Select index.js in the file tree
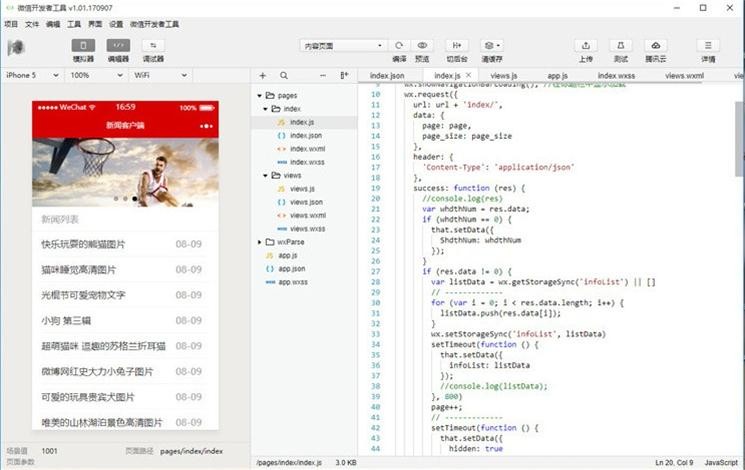Viewport: 745px width, 470px height. (x=304, y=122)
